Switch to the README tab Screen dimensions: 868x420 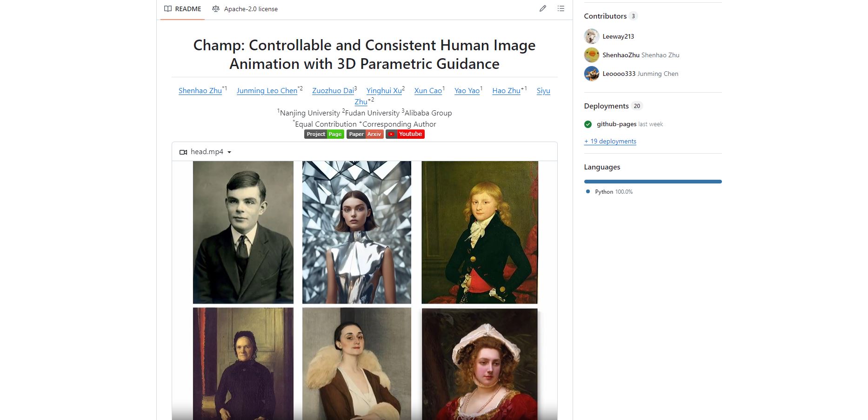[183, 9]
